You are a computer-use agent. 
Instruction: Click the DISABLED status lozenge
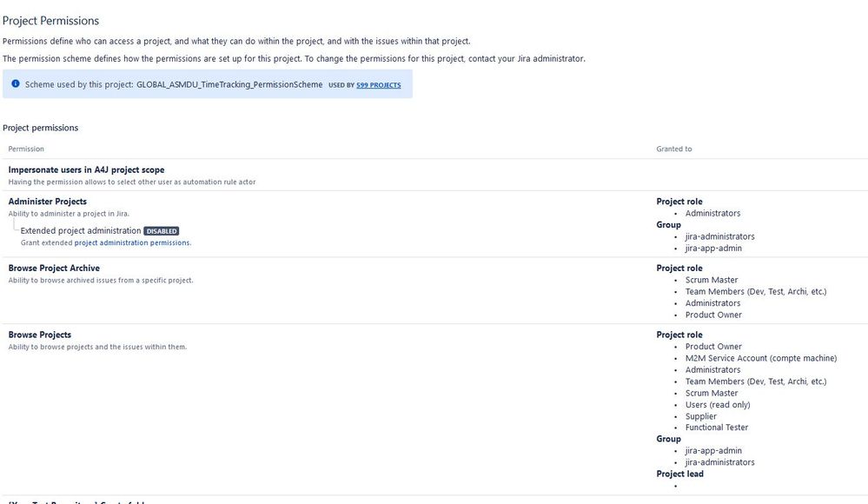161,230
